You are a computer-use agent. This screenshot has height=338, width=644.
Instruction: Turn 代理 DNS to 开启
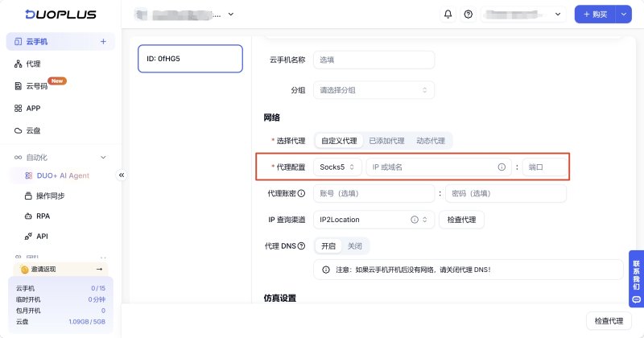coord(328,246)
